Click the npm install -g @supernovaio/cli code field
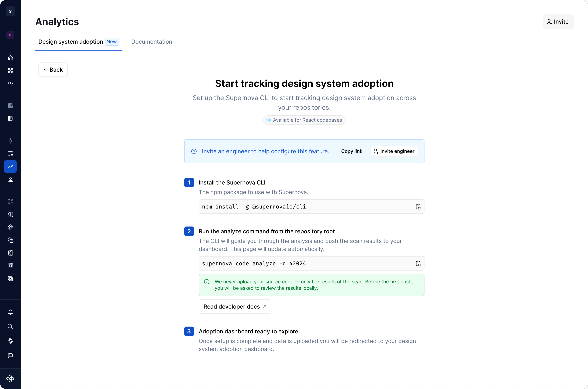This screenshot has width=588, height=389. coord(311,207)
